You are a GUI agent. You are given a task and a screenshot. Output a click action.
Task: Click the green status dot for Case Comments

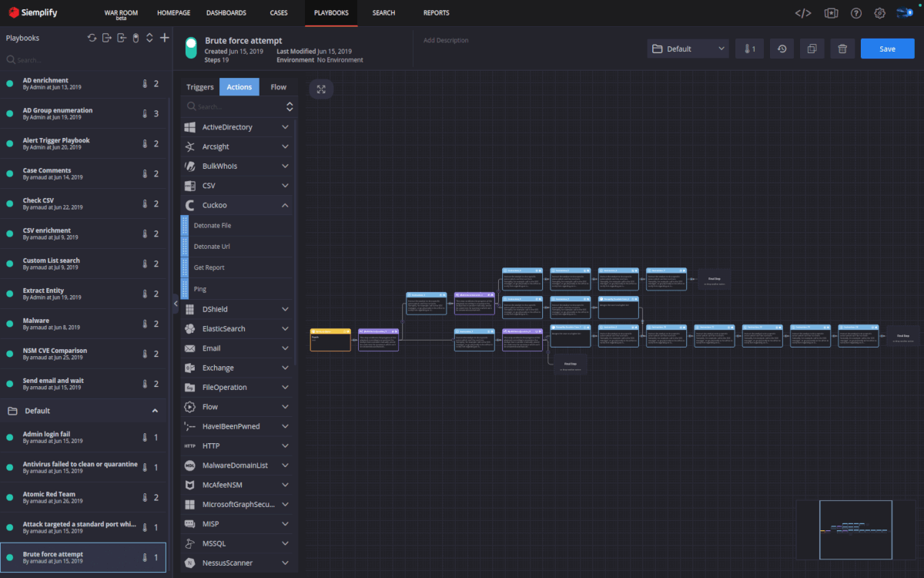point(10,174)
